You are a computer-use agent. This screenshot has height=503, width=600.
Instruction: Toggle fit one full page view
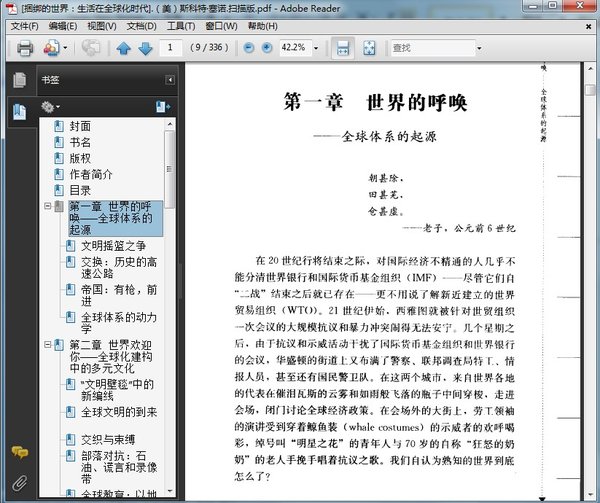click(369, 48)
